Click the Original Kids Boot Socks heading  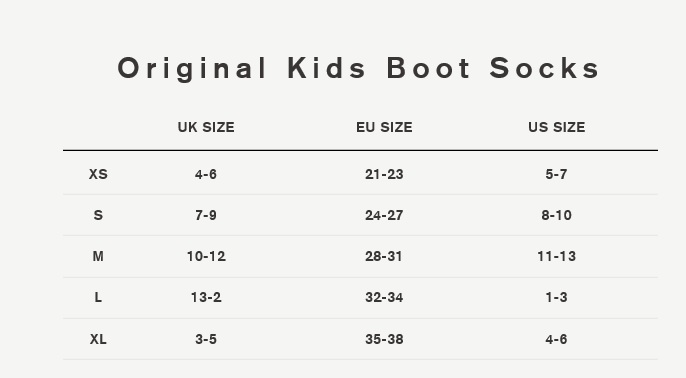click(x=358, y=69)
